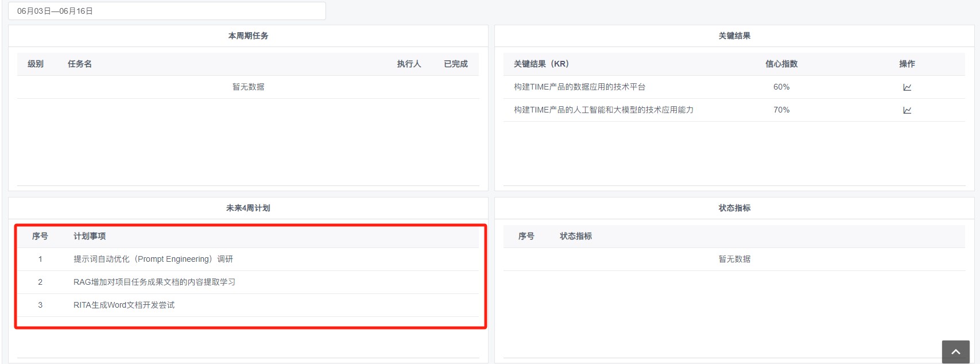Screen dimensions: 980x364
Task: Select plan item RAG增加对项目任务成果文档的内容提取学习
Action: 154,282
